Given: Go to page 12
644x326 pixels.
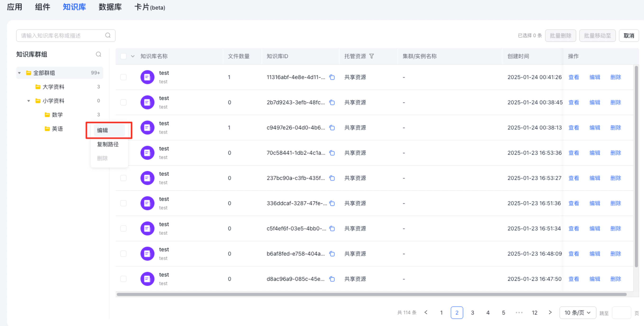Looking at the screenshot, I should [534, 313].
